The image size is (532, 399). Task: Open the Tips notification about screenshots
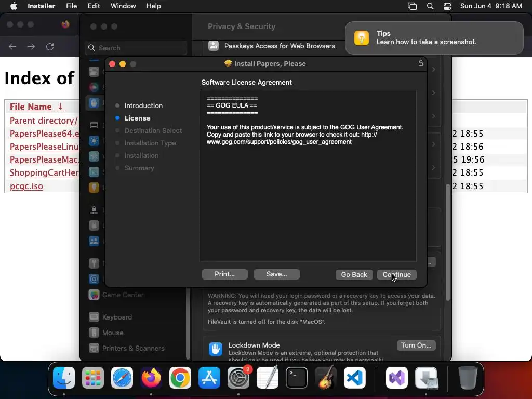434,37
